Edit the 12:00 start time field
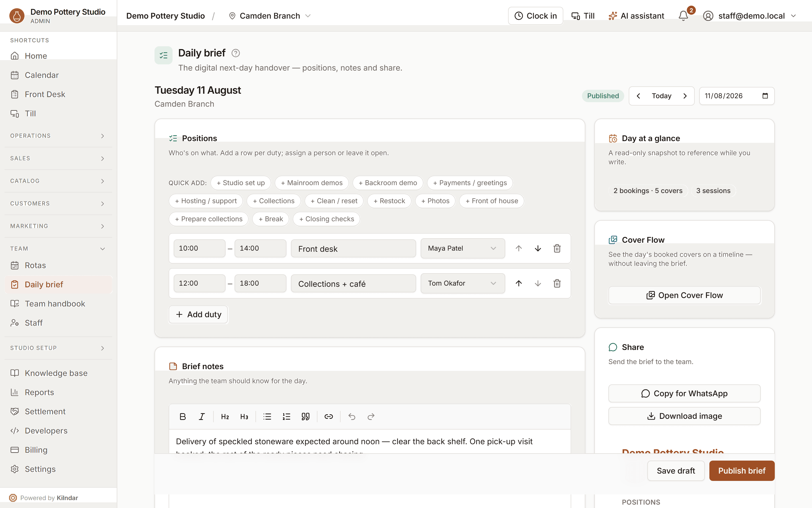The image size is (812, 508). click(199, 283)
